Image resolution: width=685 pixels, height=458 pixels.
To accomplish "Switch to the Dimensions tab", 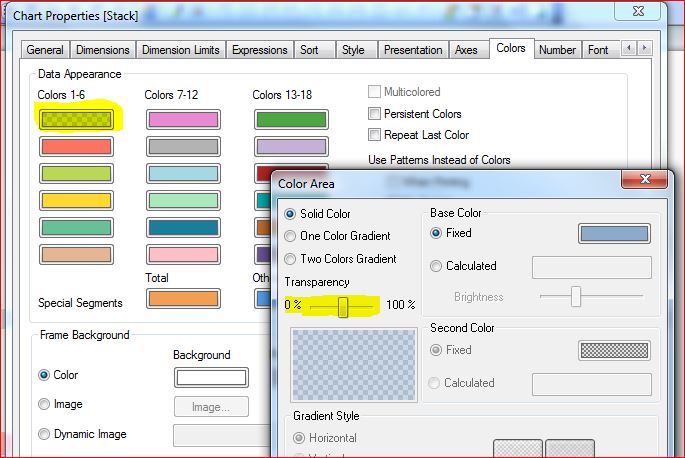I will [x=103, y=50].
